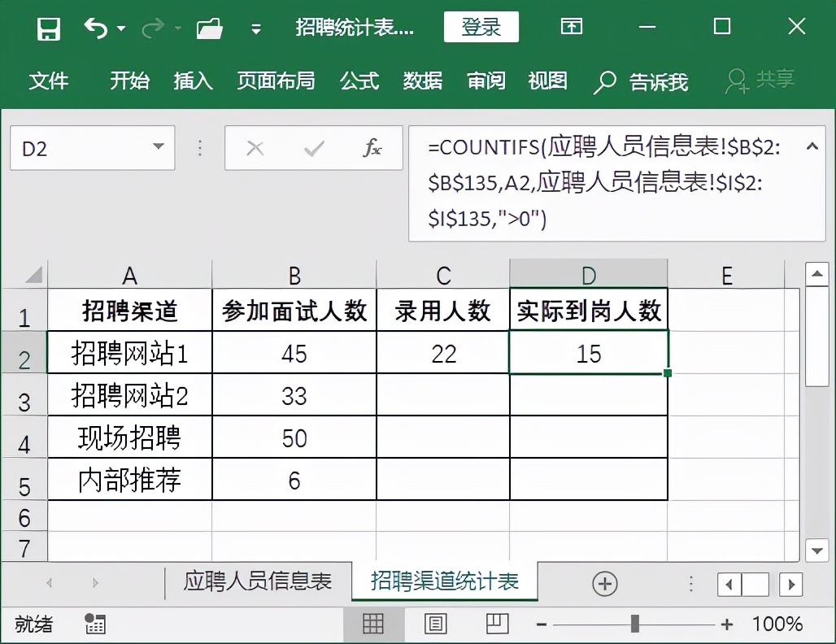Select Page Layout view icon
This screenshot has width=836, height=644.
[x=435, y=624]
